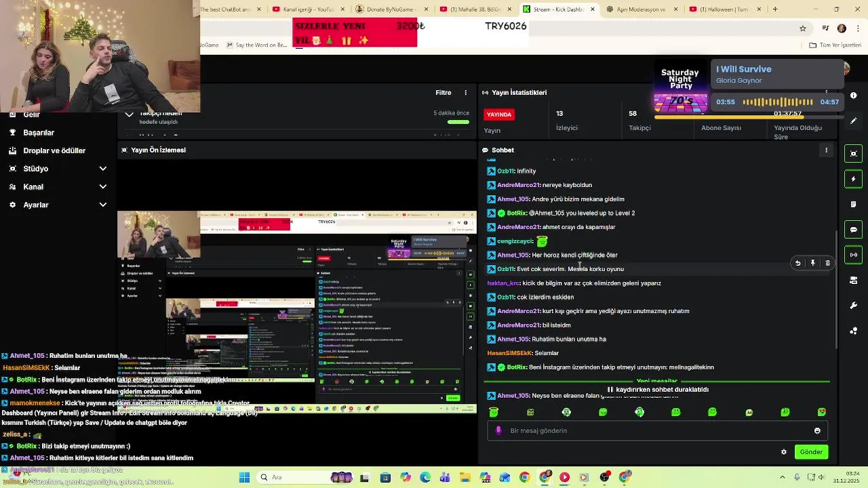Screen dimensions: 868x488
Task: Insert the heart-eyes green emote
Action: click(x=822, y=412)
